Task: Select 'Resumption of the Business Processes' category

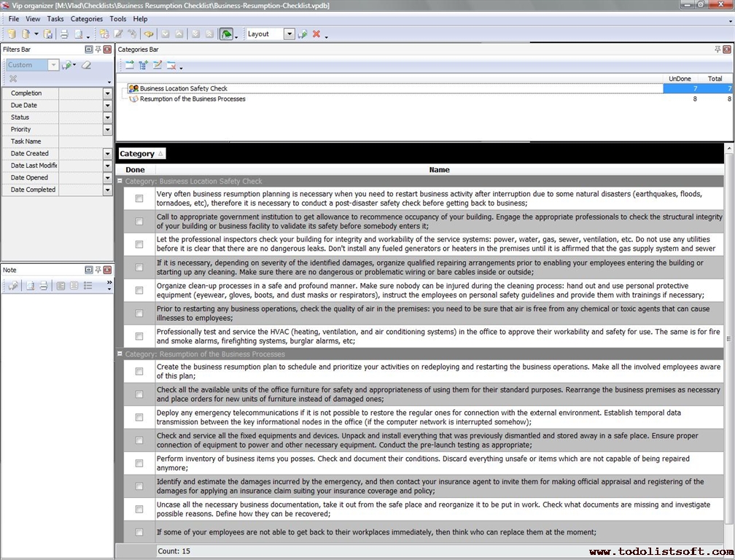Action: tap(192, 99)
